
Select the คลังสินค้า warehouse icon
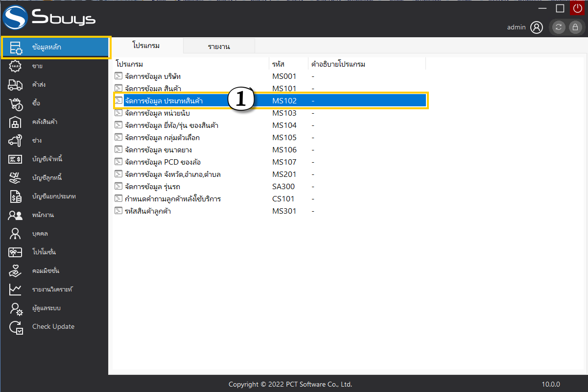tap(15, 122)
